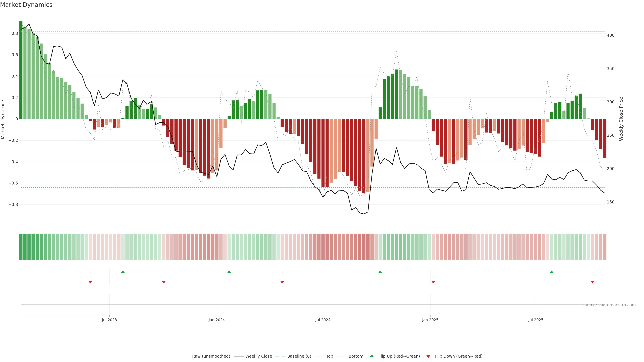This screenshot has height=362, width=644.
Task: Click the first green flip-up triangle after Jul 2023
Action: click(x=123, y=272)
